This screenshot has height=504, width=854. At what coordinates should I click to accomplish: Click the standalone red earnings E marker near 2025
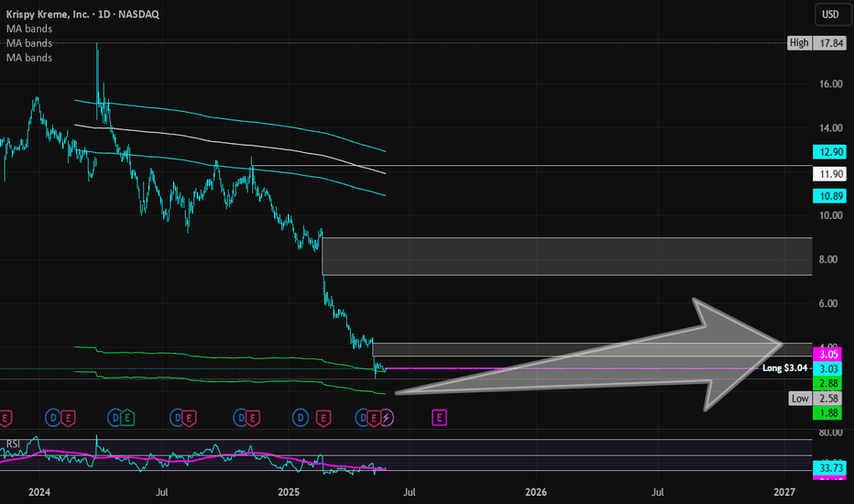(x=323, y=418)
